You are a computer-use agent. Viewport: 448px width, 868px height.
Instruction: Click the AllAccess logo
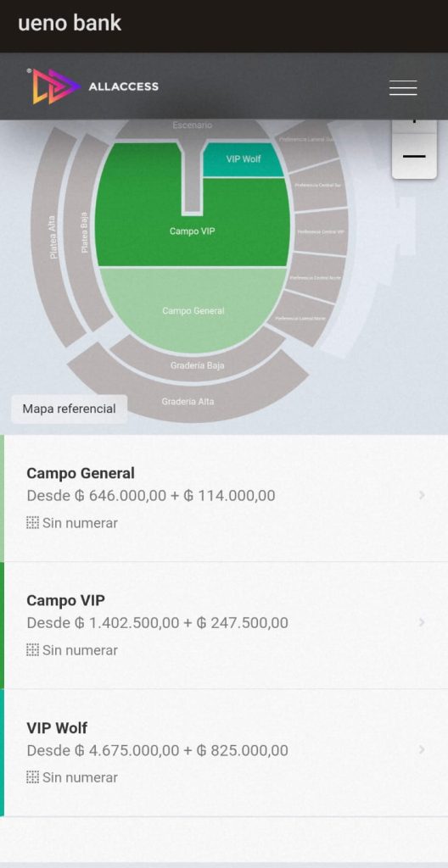(92, 86)
